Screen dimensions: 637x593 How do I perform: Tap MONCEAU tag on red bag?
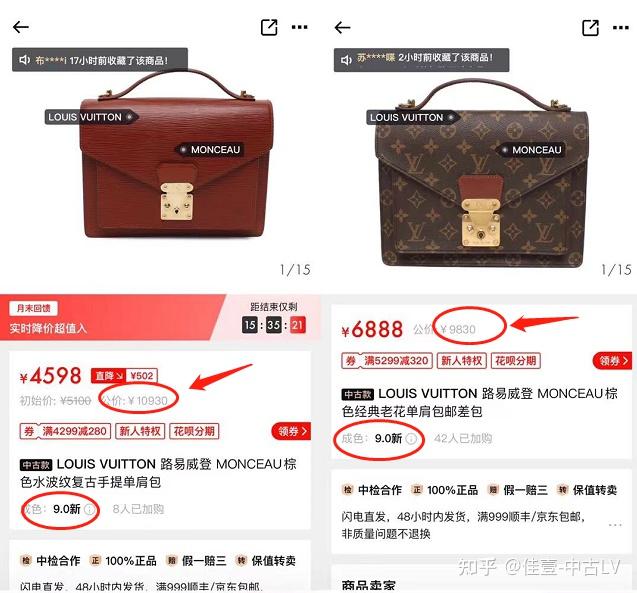click(x=210, y=150)
